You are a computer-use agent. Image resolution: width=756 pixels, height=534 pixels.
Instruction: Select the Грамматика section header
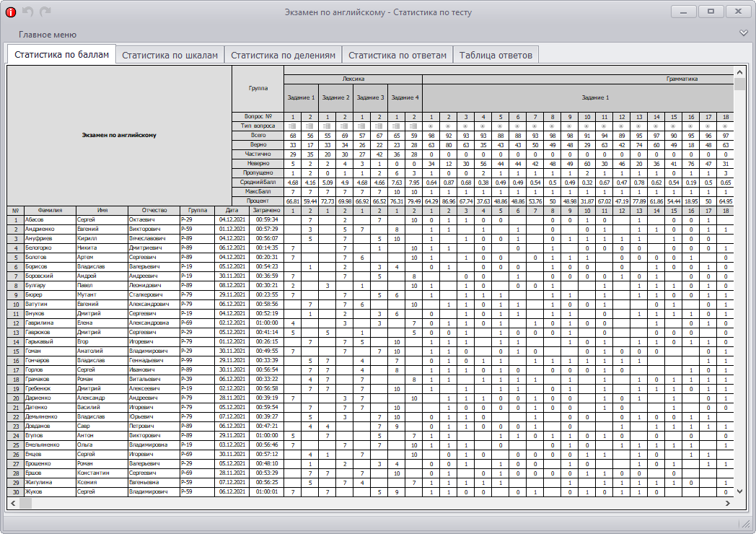pyautogui.click(x=682, y=79)
